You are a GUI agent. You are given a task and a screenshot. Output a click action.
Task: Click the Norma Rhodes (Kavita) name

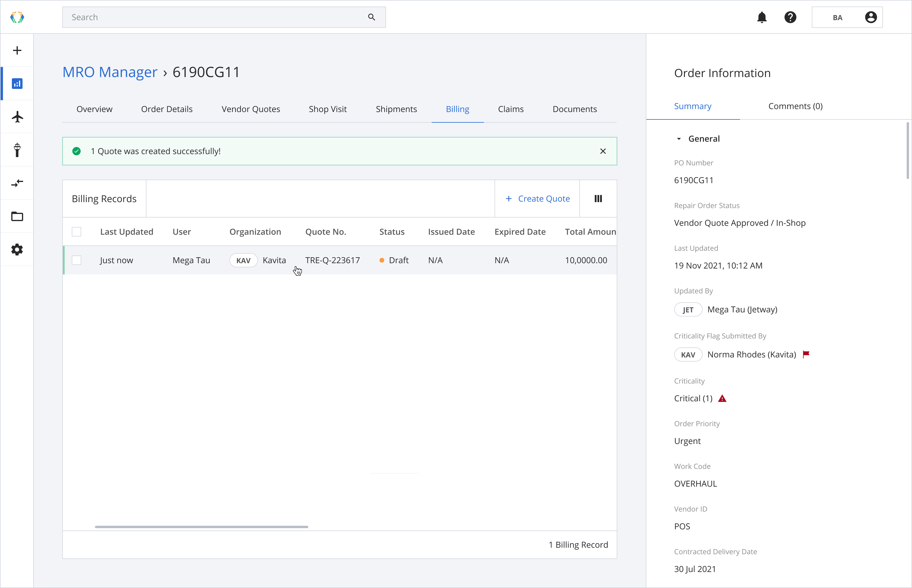(x=752, y=355)
